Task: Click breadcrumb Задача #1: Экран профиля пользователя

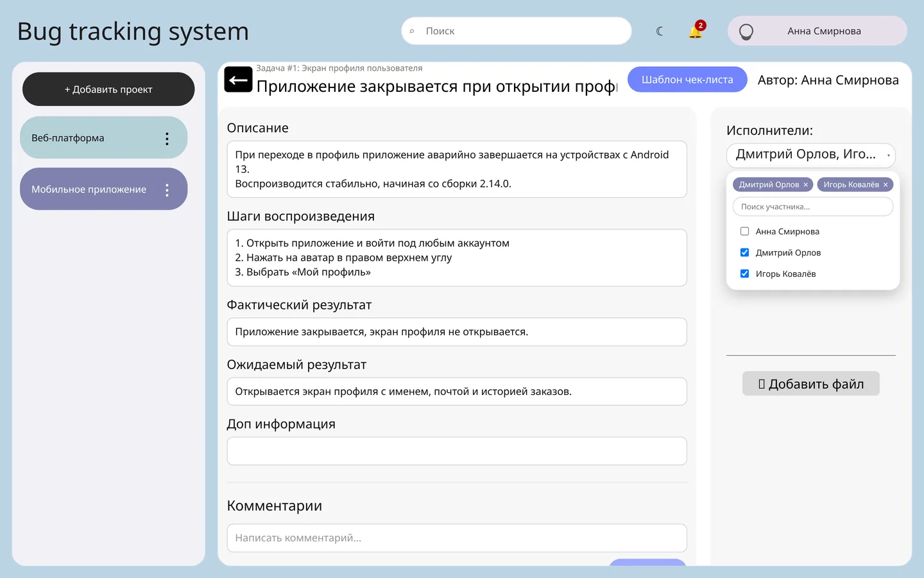Action: [339, 68]
